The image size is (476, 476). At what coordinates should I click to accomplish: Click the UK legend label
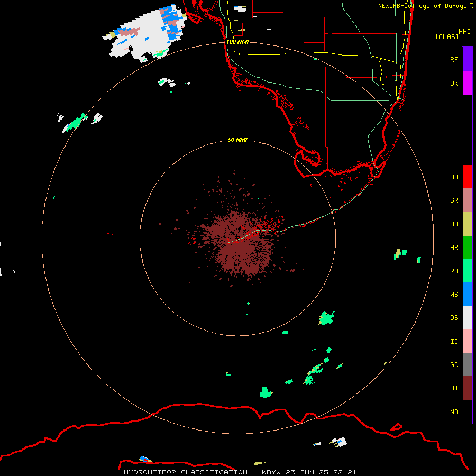coord(454,83)
